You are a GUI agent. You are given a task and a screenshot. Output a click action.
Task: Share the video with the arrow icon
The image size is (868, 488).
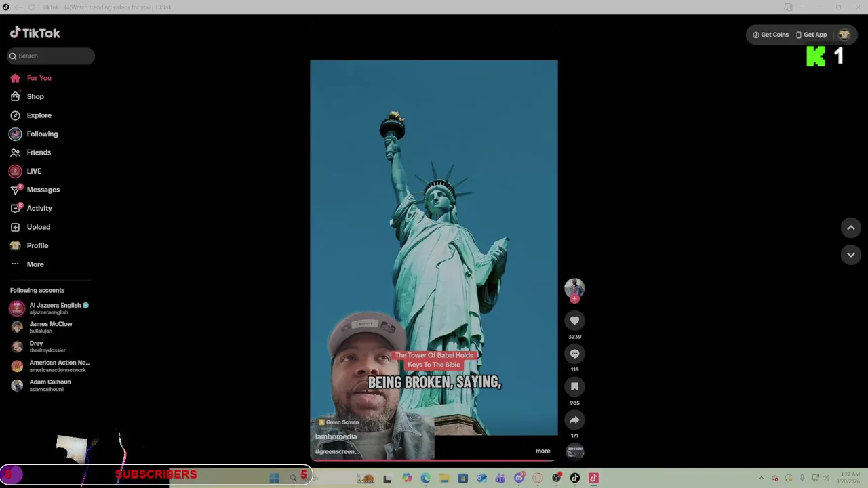coord(574,420)
